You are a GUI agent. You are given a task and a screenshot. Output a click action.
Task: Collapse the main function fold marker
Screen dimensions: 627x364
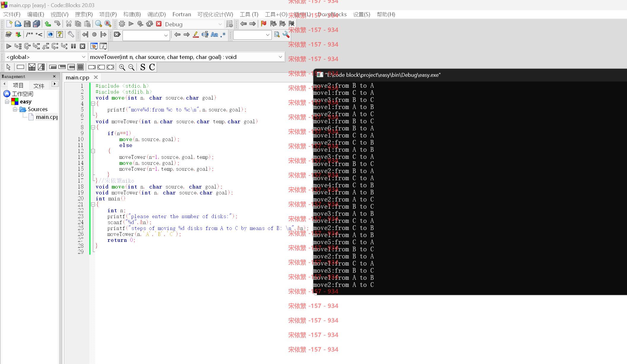click(x=93, y=205)
